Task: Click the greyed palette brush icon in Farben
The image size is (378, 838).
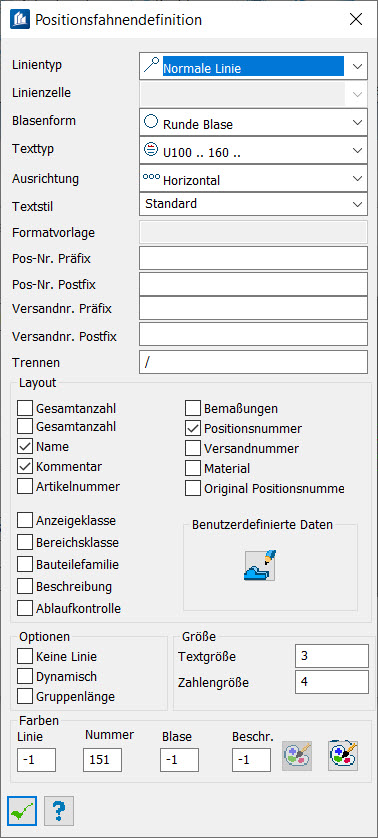Action: tap(297, 756)
